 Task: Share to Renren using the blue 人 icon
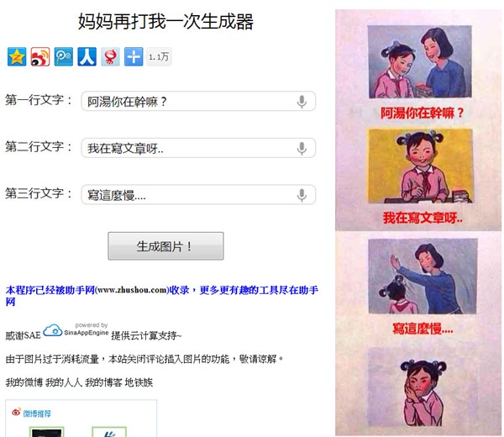pyautogui.click(x=87, y=56)
